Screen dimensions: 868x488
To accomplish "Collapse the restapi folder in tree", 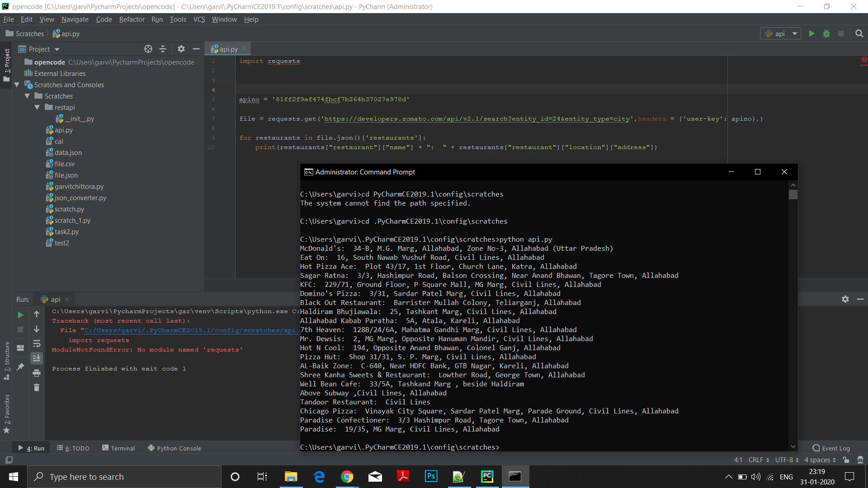I will coord(37,108).
